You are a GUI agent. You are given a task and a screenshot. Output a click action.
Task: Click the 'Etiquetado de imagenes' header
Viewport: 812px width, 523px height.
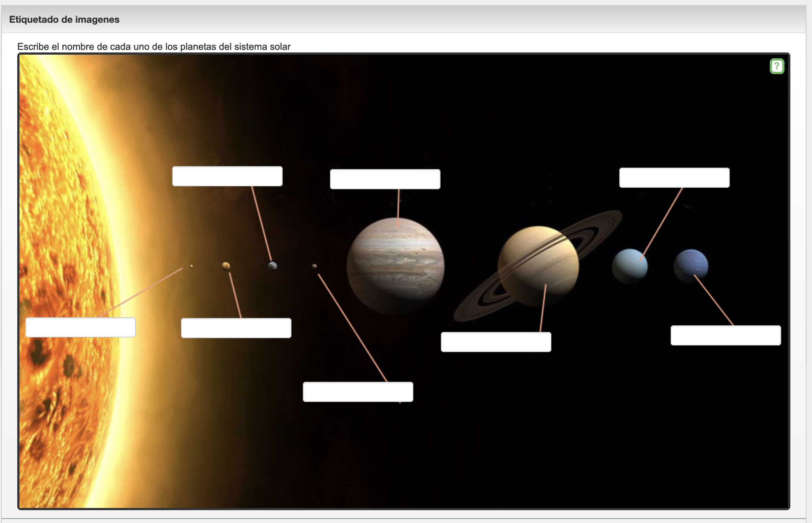[64, 19]
